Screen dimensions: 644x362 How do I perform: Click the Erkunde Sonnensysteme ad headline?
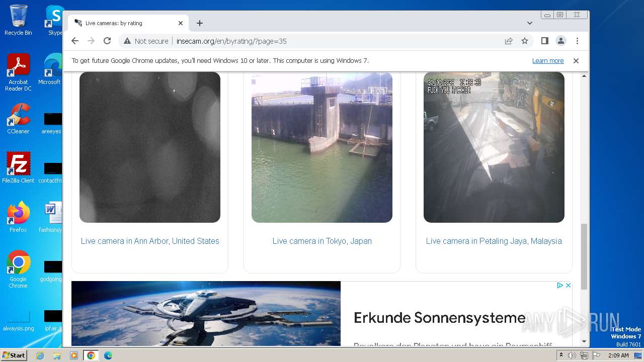tap(440, 318)
